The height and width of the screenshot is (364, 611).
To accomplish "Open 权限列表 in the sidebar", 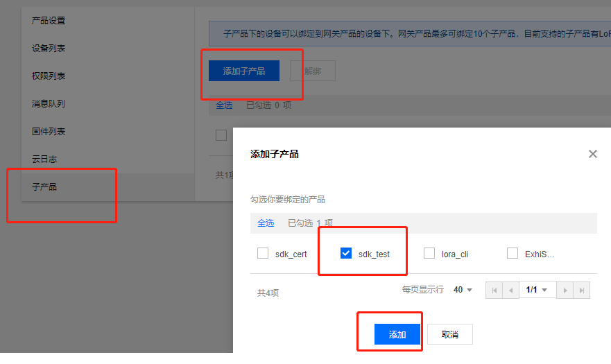I will coord(49,76).
